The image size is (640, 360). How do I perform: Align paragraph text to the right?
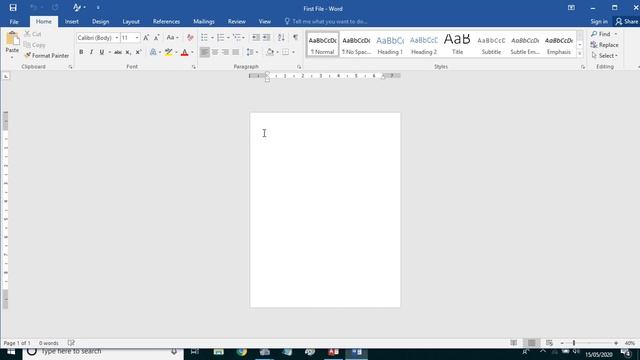point(225,52)
